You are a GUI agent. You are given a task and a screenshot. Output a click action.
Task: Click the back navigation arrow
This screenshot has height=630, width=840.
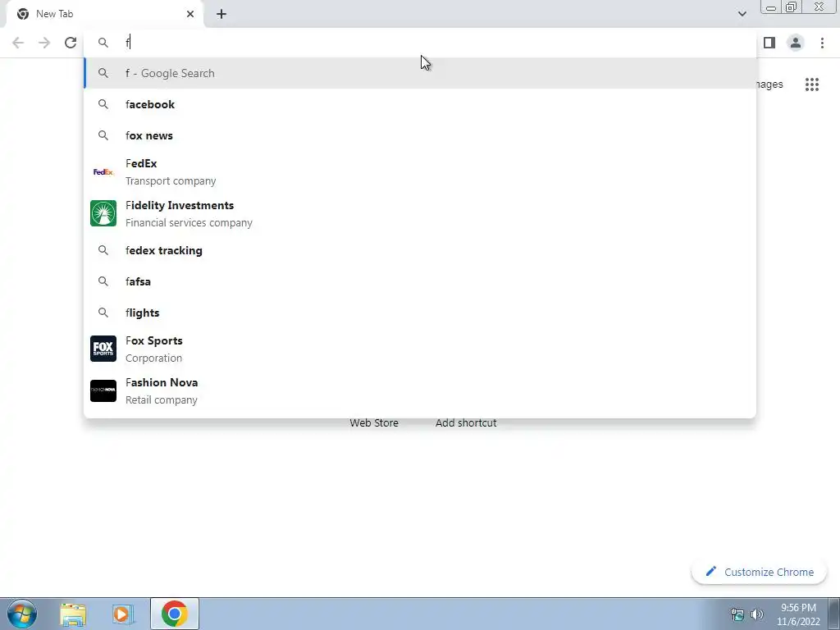pos(18,43)
